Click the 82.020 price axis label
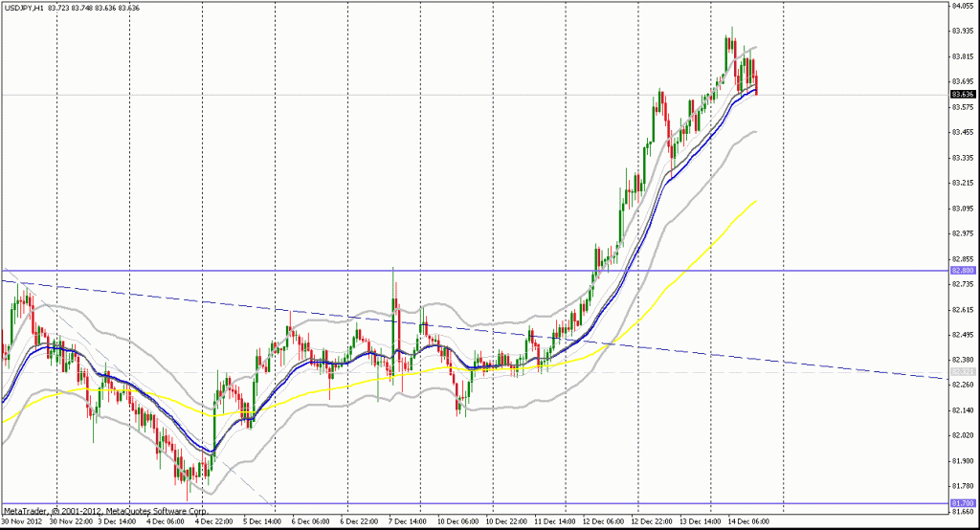Viewport: 980px width, 530px height. (963, 435)
